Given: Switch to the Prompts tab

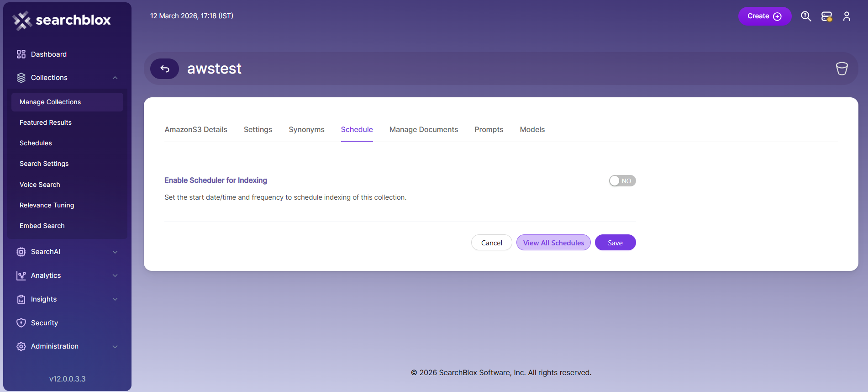Looking at the screenshot, I should [489, 130].
